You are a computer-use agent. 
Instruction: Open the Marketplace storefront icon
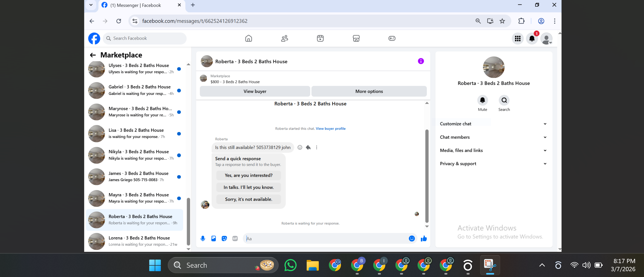point(356,38)
